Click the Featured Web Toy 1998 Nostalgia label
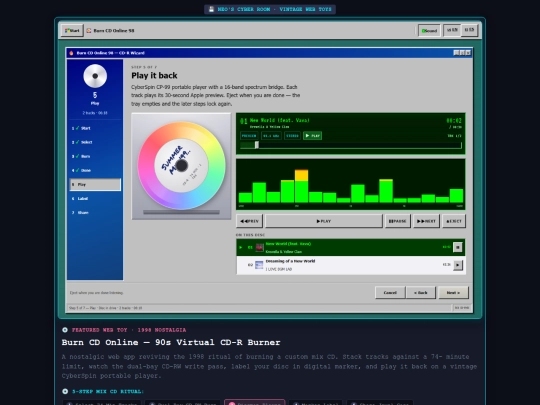 click(x=129, y=330)
